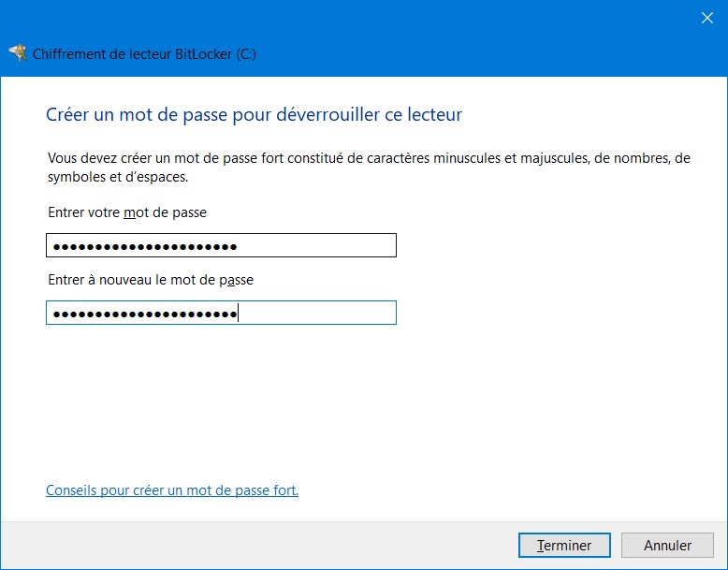Screen dimensions: 728x570
Task: Click the paragraph starting 'Vous devez créer un mot de passe fort'
Action: coord(369,168)
